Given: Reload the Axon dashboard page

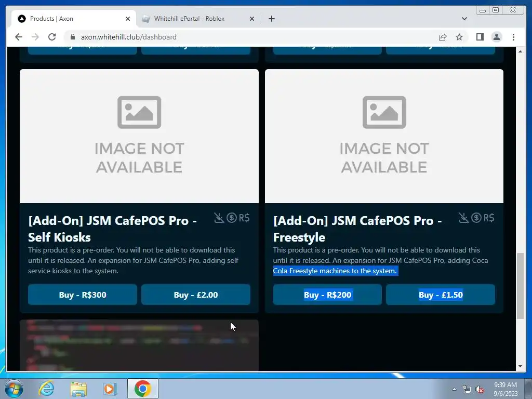Looking at the screenshot, I should 52,37.
